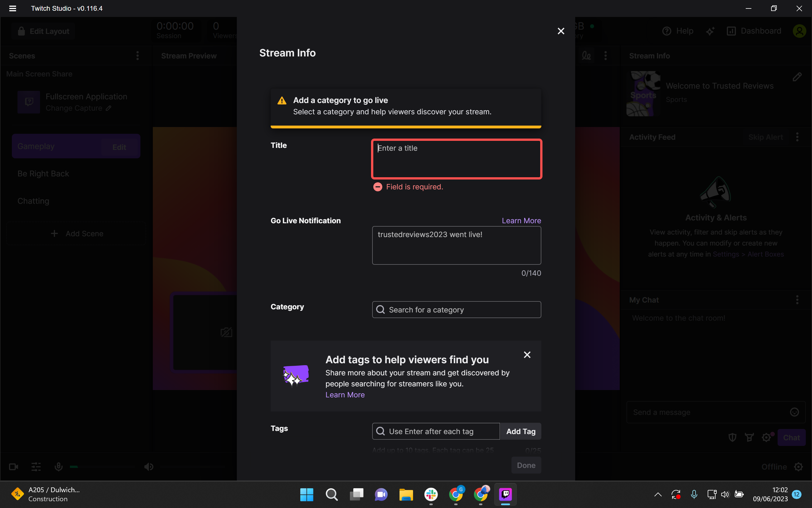This screenshot has height=508, width=812.
Task: Open Windows Start menu
Action: (306, 494)
